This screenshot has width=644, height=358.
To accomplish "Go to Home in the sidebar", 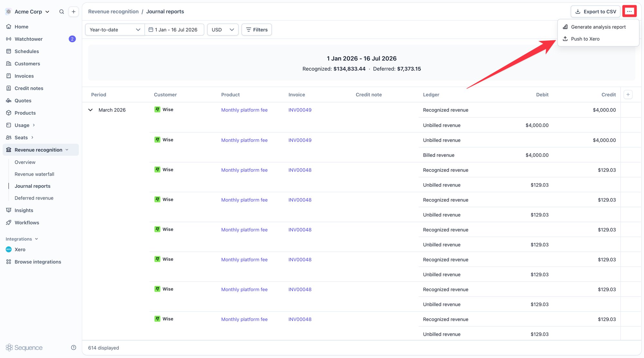I will click(21, 27).
